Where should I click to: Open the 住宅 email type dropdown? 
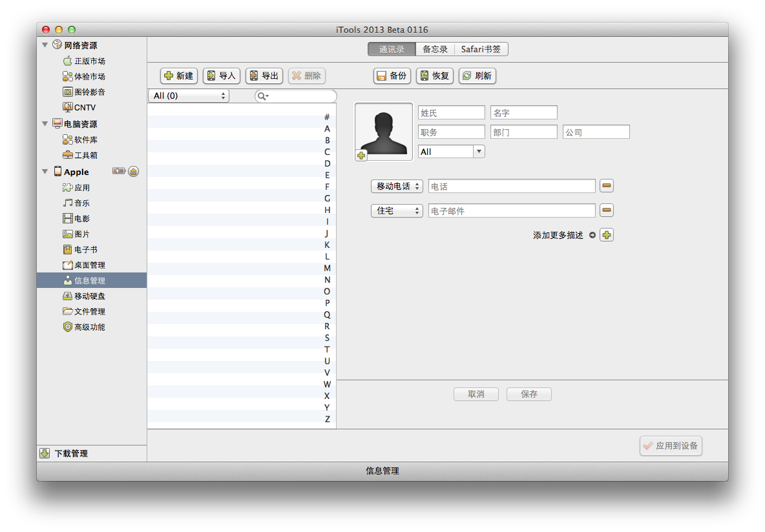[x=397, y=210]
